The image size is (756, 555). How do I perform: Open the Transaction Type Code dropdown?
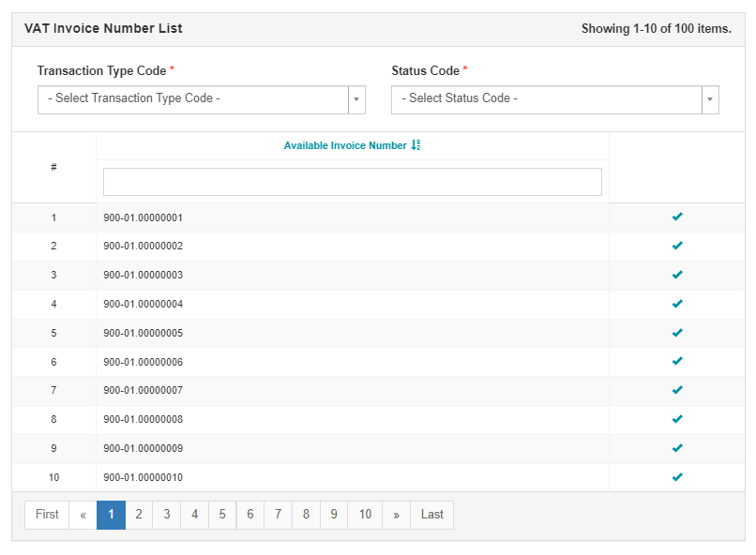pos(192,99)
